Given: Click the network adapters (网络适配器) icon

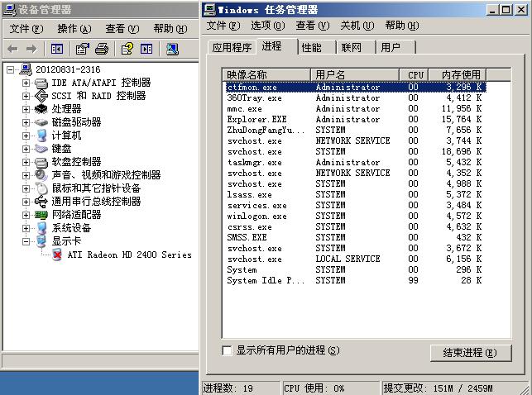Looking at the screenshot, I should (x=41, y=215).
